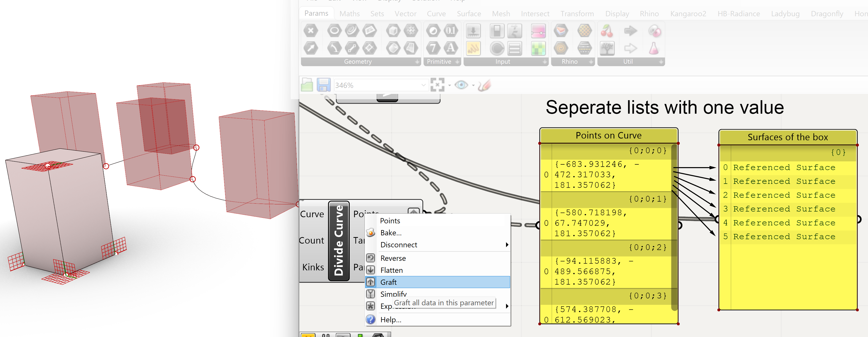The height and width of the screenshot is (337, 868).
Task: Switch to the Curve ribbon tab
Action: [436, 14]
